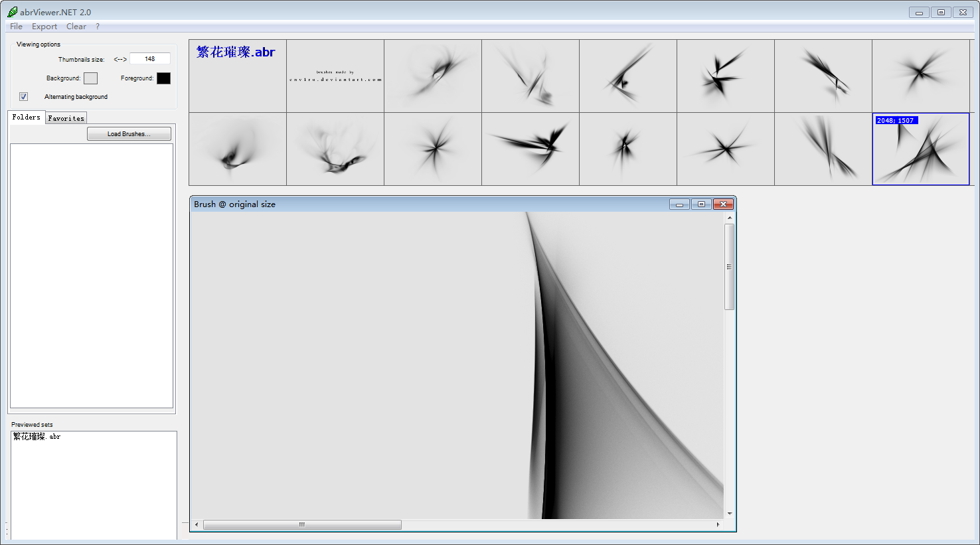Toggle the Alternating background checkbox
Screen dimensions: 980x545
(x=24, y=97)
